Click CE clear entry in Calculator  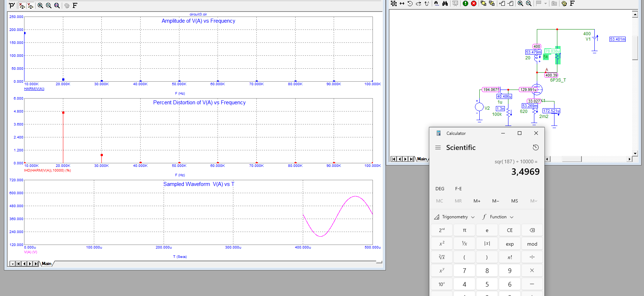(510, 230)
